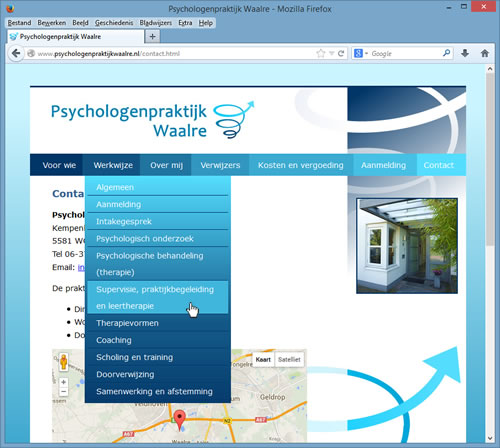Open the Beeld menu

point(80,23)
